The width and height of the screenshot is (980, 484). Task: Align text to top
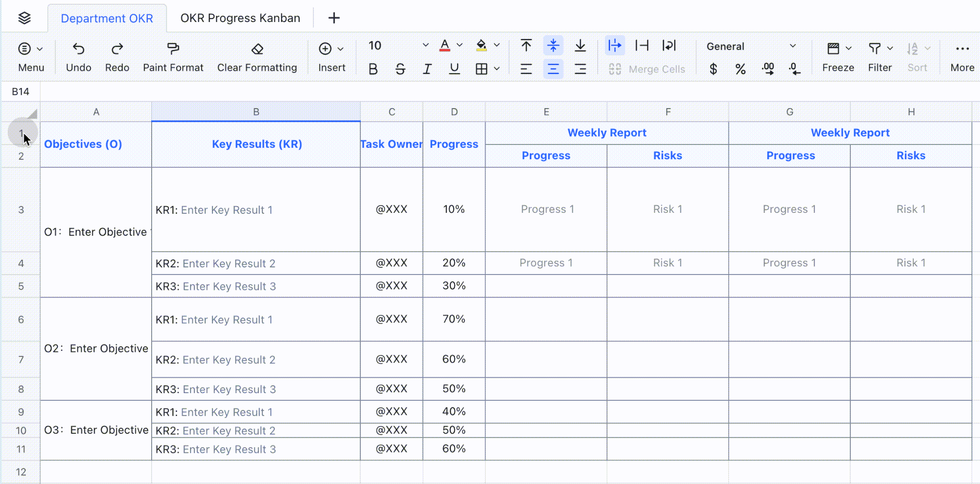coord(526,45)
